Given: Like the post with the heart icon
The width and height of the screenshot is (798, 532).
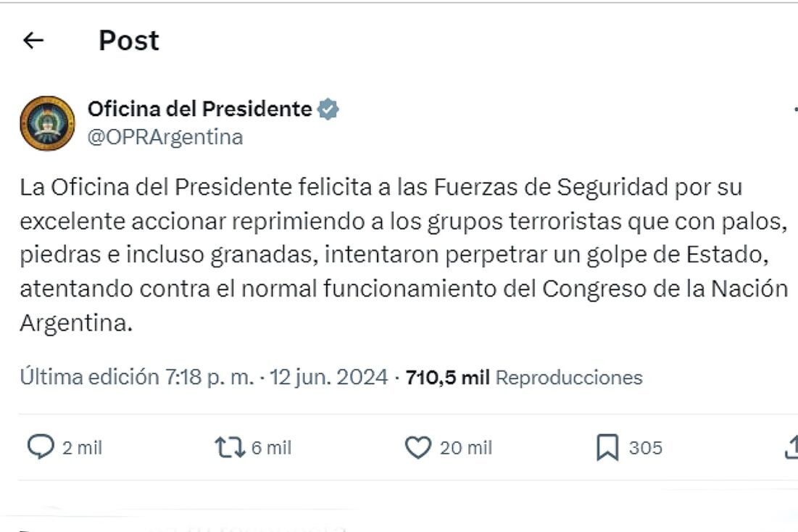Looking at the screenshot, I should [x=417, y=448].
